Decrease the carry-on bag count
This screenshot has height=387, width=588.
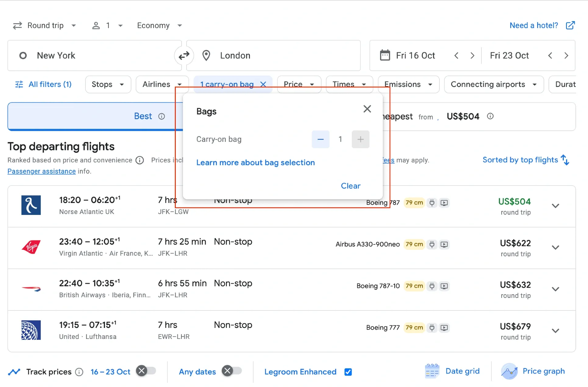pyautogui.click(x=320, y=139)
